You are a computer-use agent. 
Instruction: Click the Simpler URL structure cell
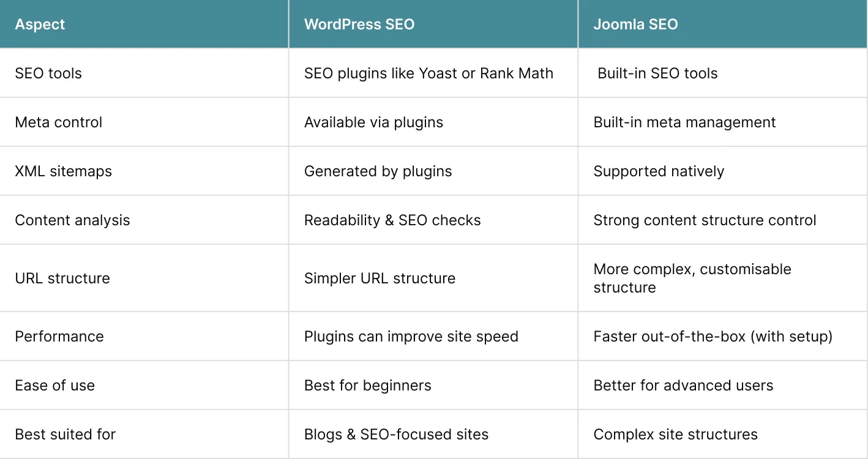pos(380,278)
